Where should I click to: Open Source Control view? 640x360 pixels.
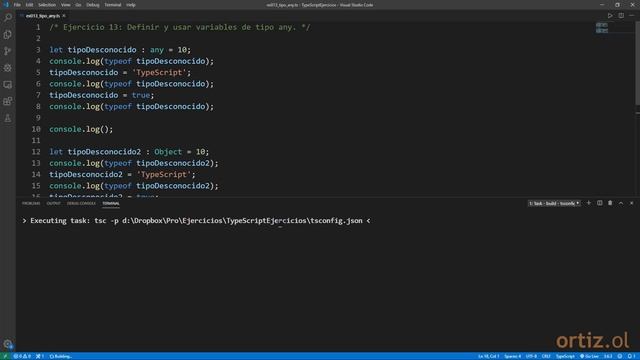click(x=8, y=51)
